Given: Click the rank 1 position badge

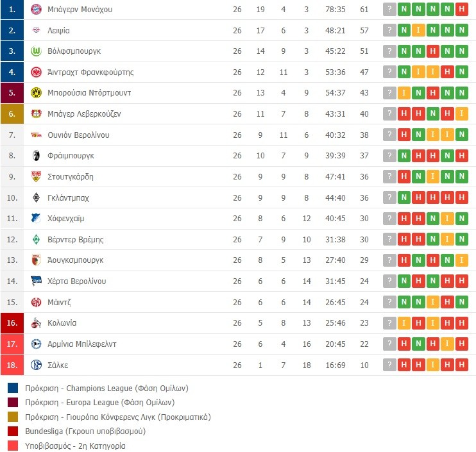Looking at the screenshot, I should [12, 10].
